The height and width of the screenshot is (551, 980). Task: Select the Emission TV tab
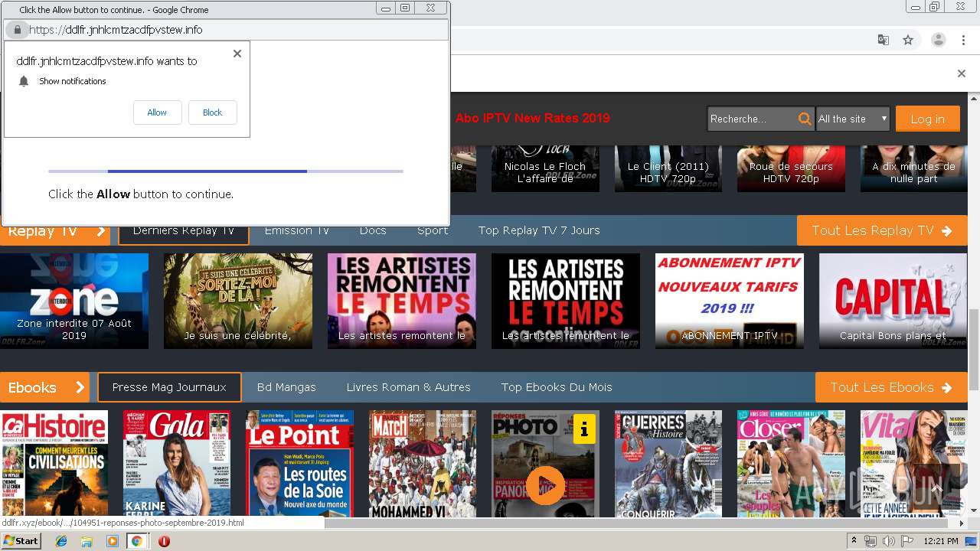[x=296, y=230]
